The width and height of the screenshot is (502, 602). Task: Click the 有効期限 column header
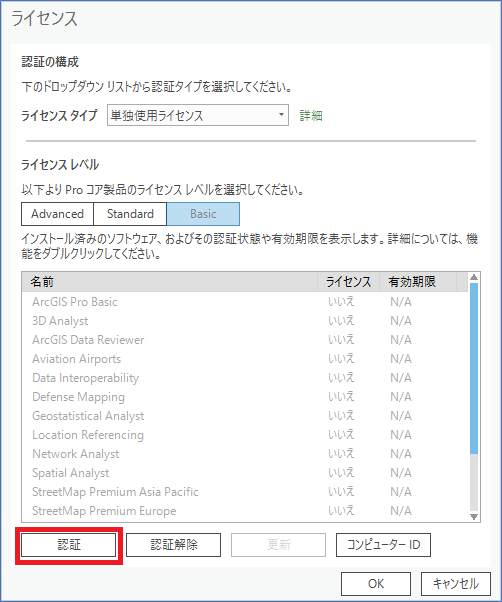[418, 282]
